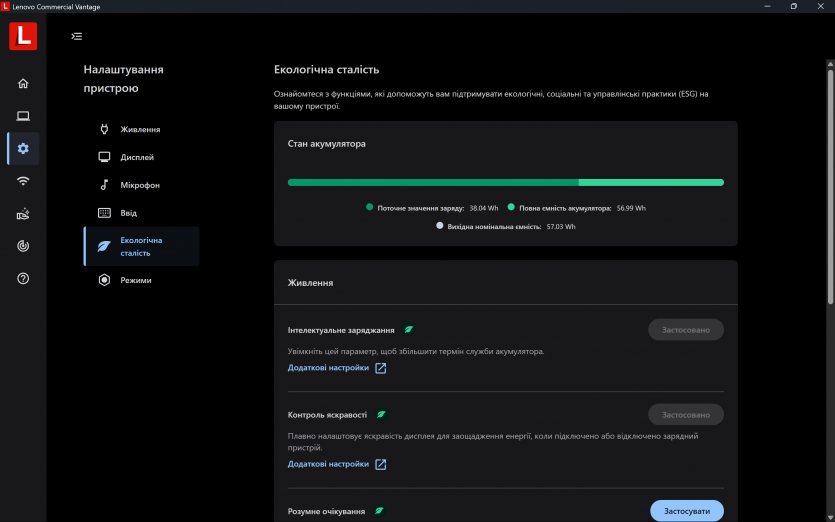Viewport: 835px width, 522px height.
Task: Click the Home icon in the left sidebar
Action: point(23,83)
